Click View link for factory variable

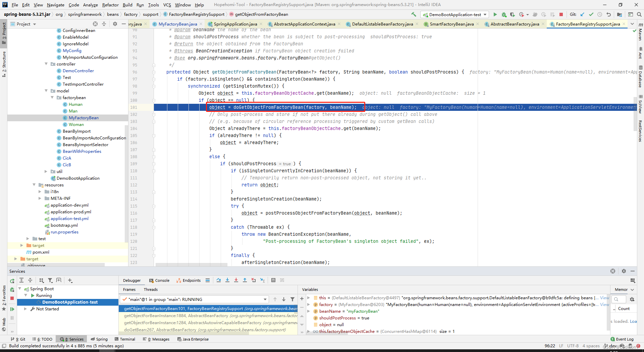[604, 305]
